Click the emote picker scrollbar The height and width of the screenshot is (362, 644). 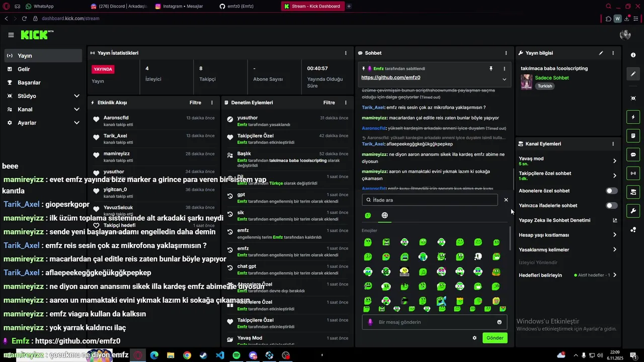[x=511, y=239]
